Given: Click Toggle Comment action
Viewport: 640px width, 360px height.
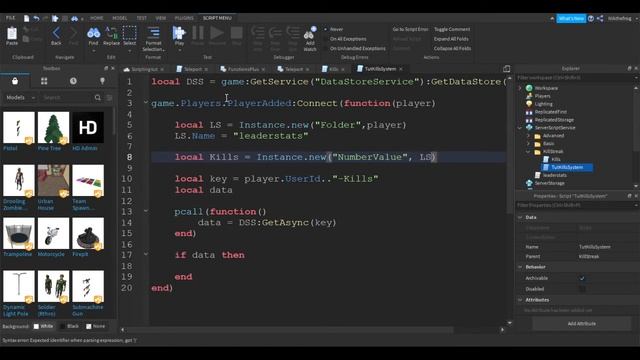Looking at the screenshot, I should (452, 29).
